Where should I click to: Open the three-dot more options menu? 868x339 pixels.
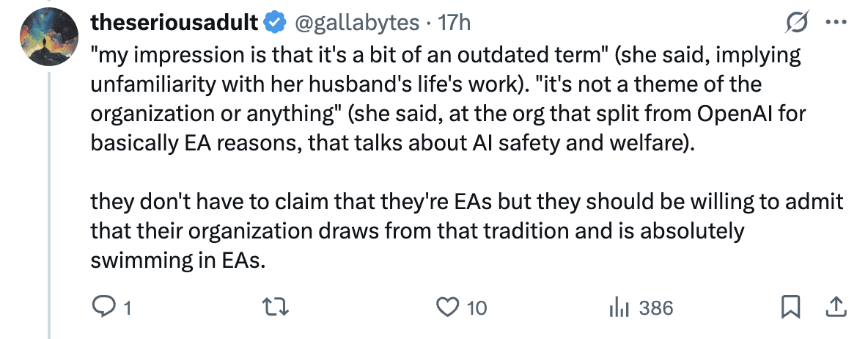[836, 23]
